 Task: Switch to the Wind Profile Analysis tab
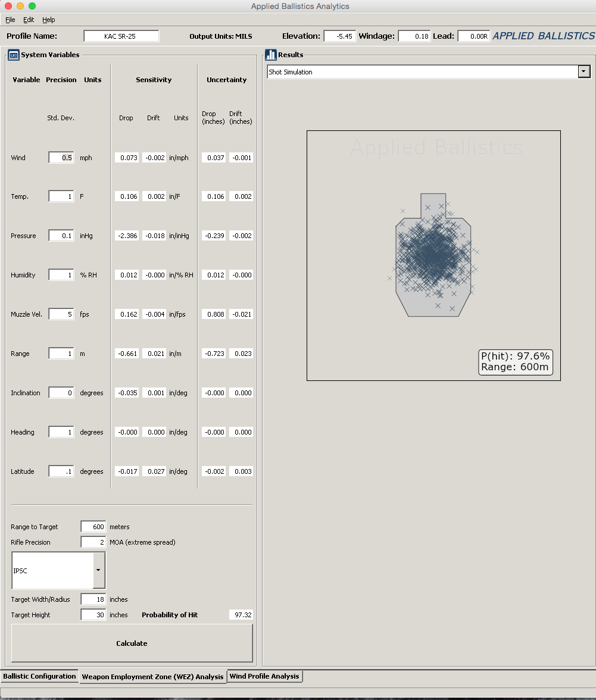click(264, 676)
